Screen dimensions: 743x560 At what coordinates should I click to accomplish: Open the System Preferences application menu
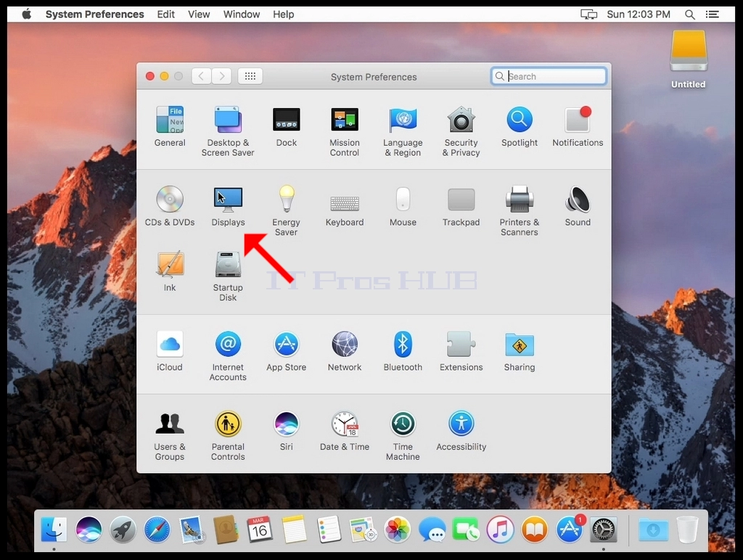(x=95, y=15)
